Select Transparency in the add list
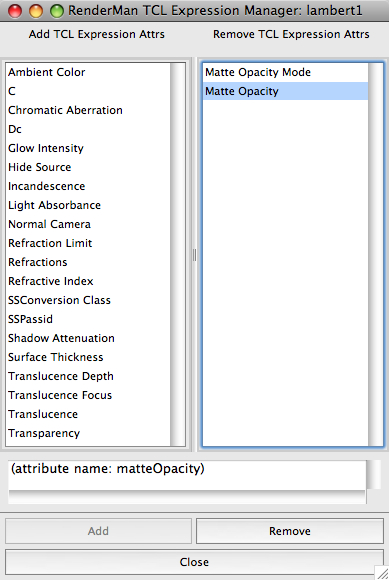This screenshot has height=580, width=389. 89,433
